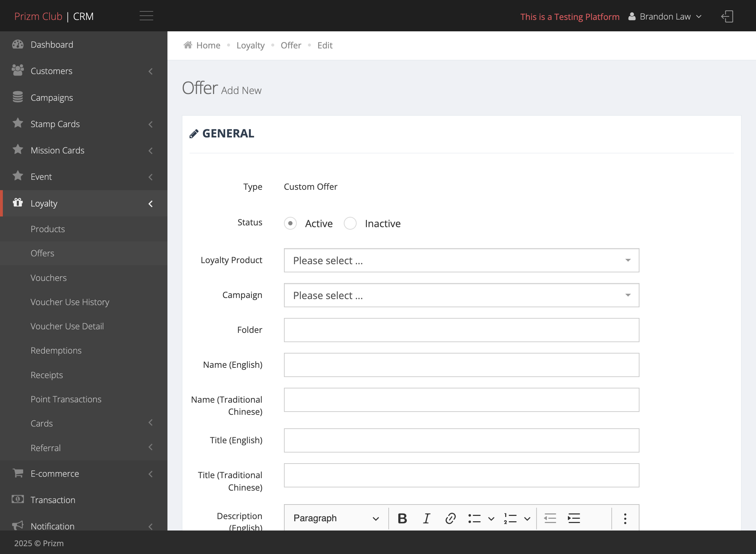756x554 pixels.
Task: Select the Active status radio button
Action: coord(290,223)
